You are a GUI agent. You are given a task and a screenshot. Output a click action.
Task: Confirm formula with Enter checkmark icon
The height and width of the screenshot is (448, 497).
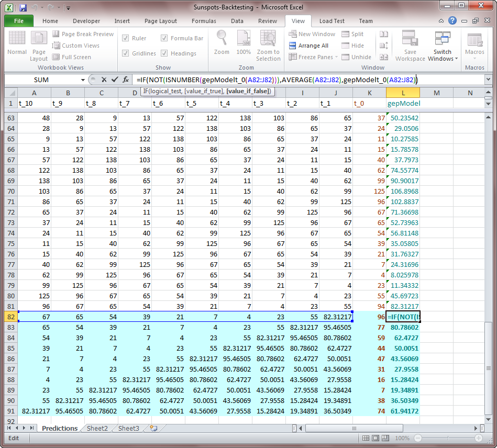point(115,80)
